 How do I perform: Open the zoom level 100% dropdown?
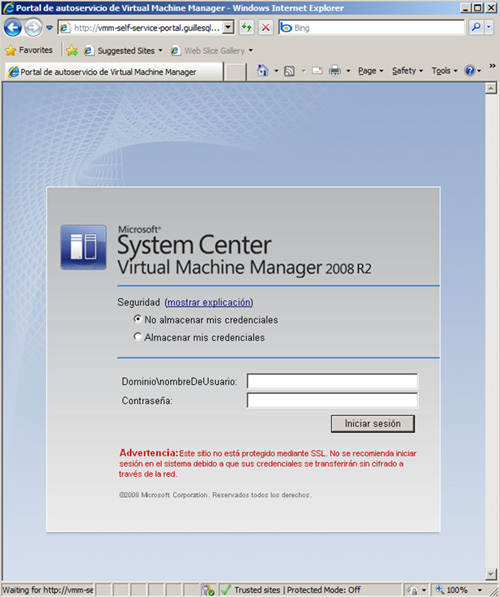coord(480,590)
